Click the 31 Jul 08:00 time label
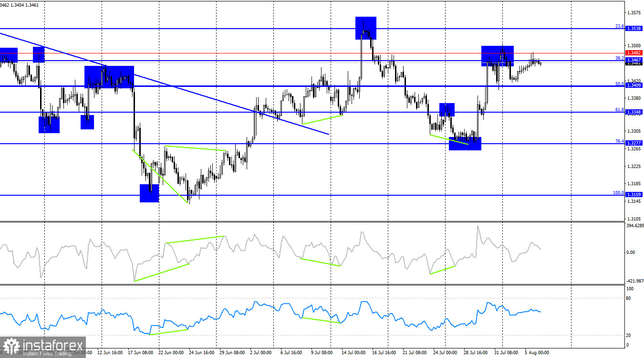Screen dimensions: 644x358 coord(507,353)
